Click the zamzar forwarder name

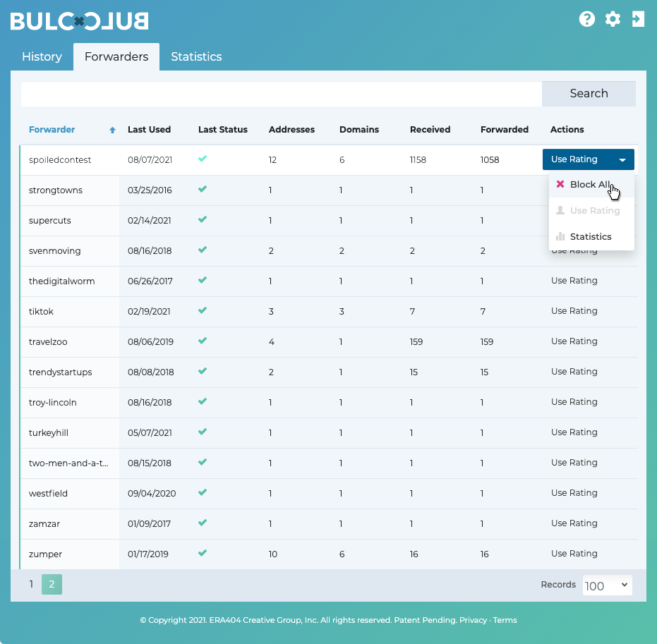pos(44,524)
